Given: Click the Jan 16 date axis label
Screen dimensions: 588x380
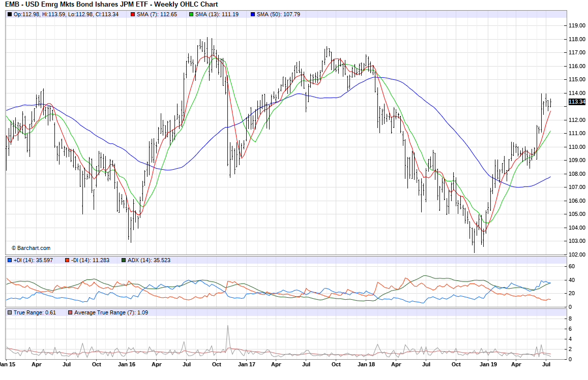Looking at the screenshot, I should pyautogui.click(x=127, y=364).
